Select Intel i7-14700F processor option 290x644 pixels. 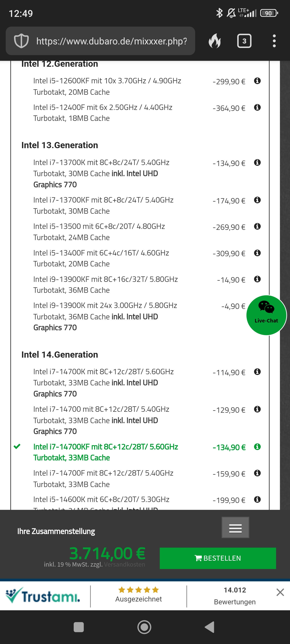[x=103, y=478]
